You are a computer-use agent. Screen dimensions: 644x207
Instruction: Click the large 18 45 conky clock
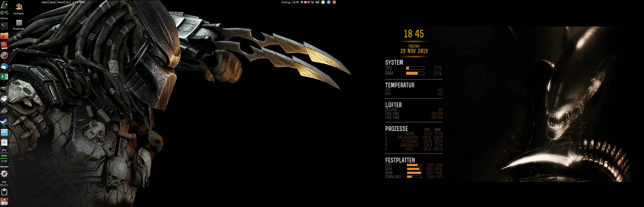click(x=414, y=34)
